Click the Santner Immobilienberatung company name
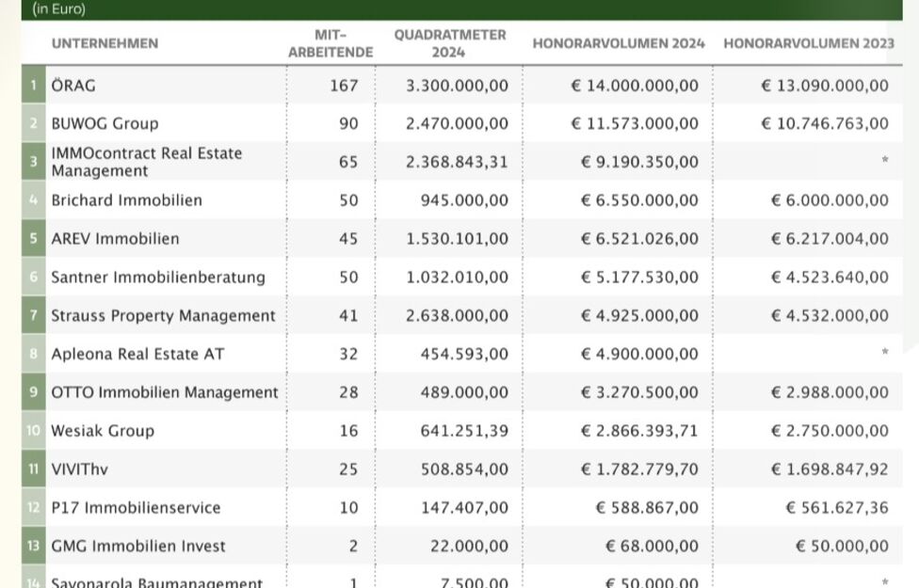This screenshot has width=919, height=588. [158, 278]
